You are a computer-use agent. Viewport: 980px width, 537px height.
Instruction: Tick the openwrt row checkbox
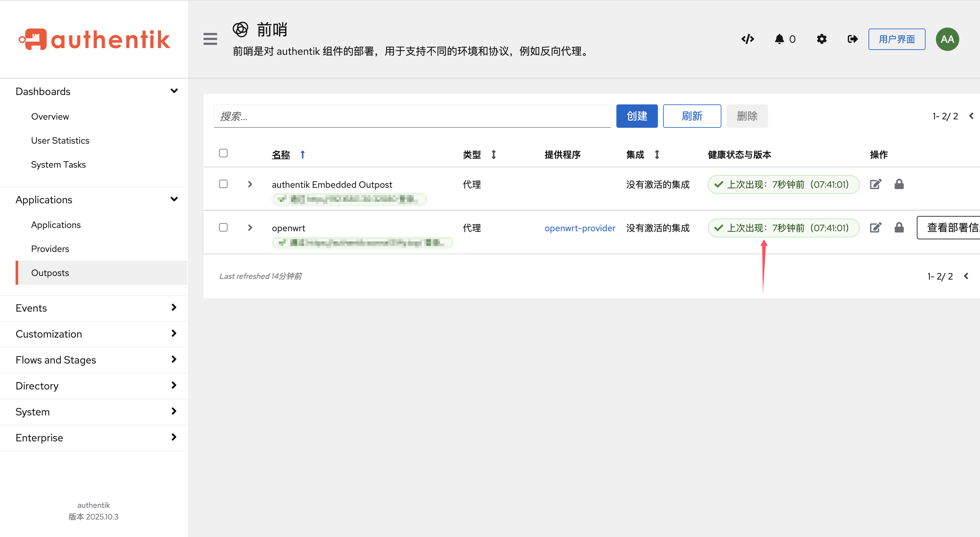pyautogui.click(x=223, y=227)
